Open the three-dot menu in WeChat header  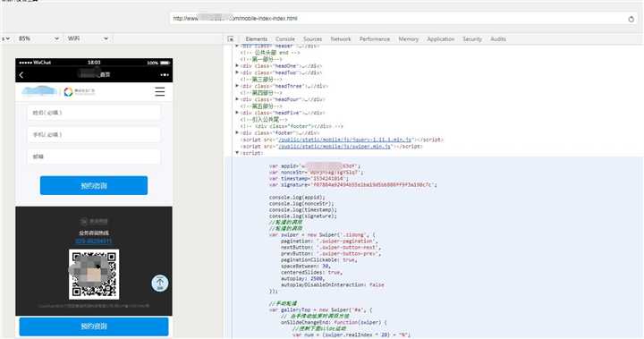(x=165, y=75)
